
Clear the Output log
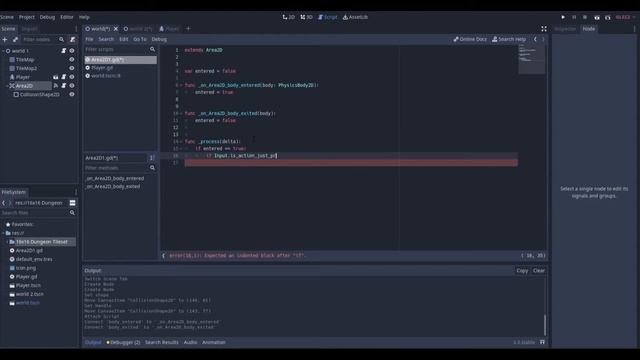pyautogui.click(x=539, y=271)
